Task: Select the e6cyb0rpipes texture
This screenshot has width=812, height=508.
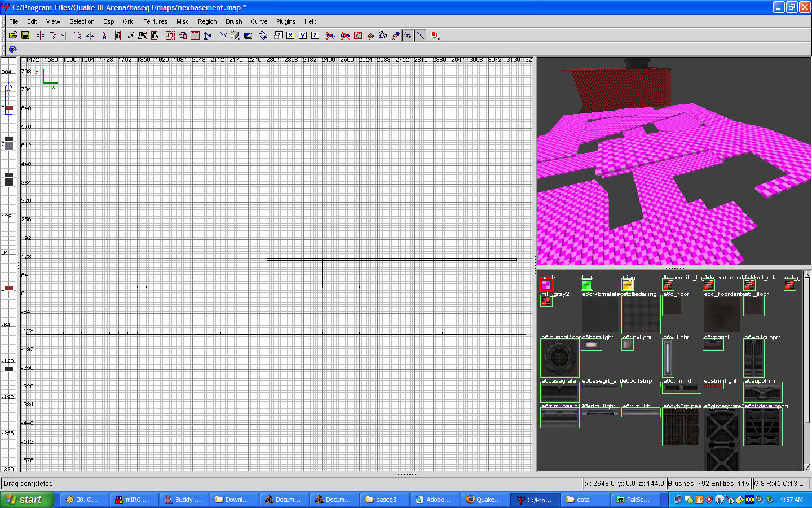Action: (682, 427)
